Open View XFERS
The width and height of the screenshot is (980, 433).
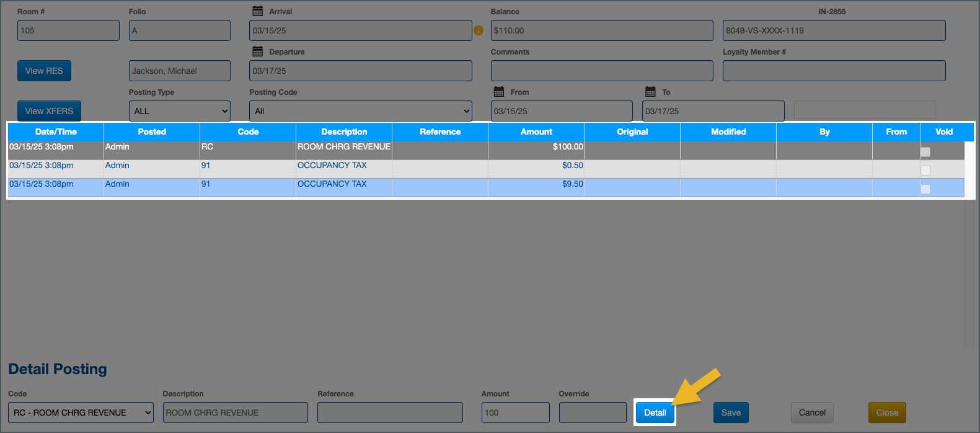[x=49, y=111]
